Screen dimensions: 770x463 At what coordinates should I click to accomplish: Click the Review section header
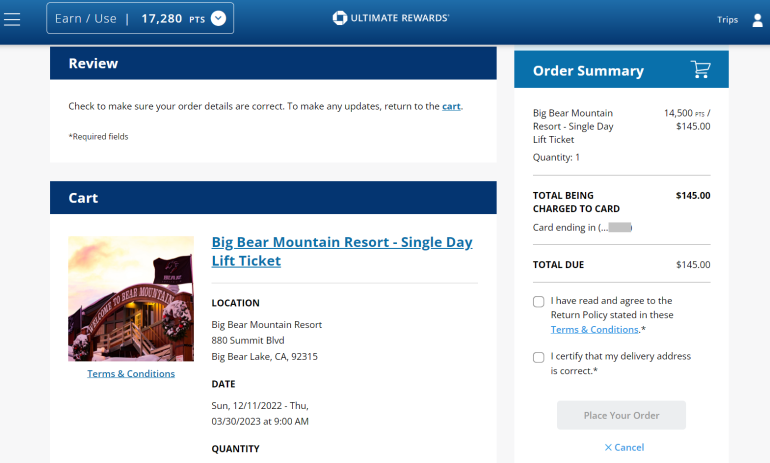tap(273, 63)
